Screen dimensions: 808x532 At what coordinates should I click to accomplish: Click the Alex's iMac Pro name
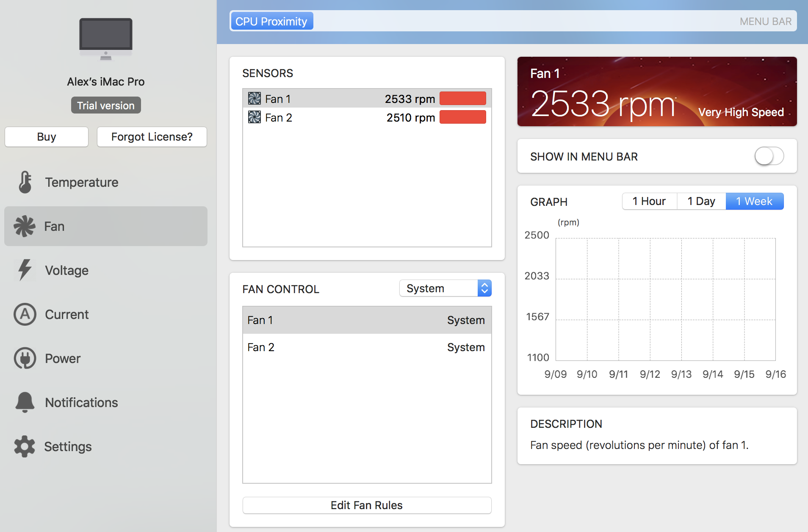[x=106, y=82]
